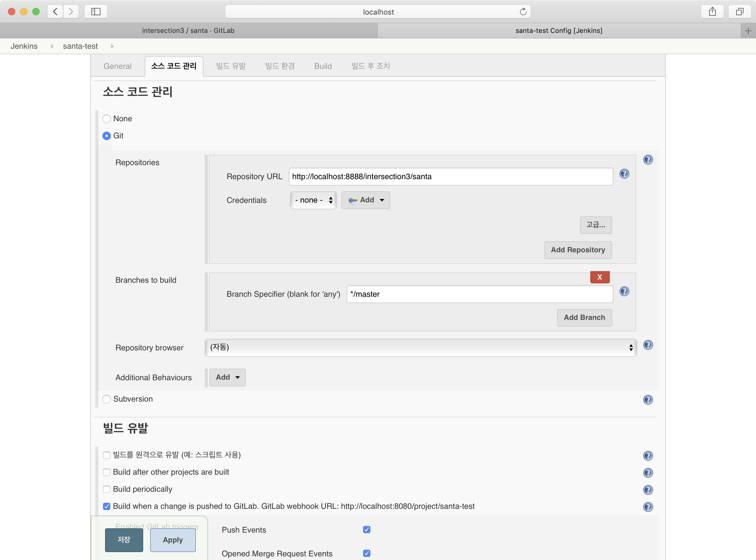Check 빌드를 원격으로 유발 checkbox
The image size is (756, 560).
(x=106, y=455)
